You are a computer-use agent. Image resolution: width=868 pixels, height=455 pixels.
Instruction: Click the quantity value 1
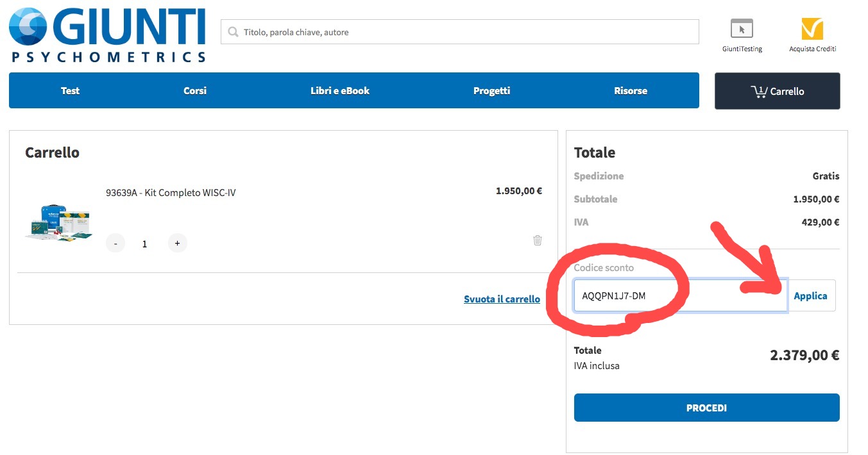(145, 244)
